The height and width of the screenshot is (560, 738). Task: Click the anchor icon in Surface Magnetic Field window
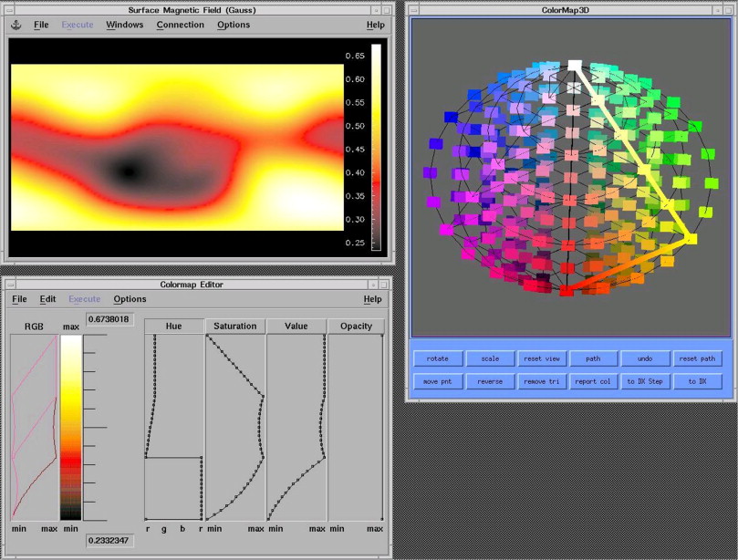click(16, 25)
